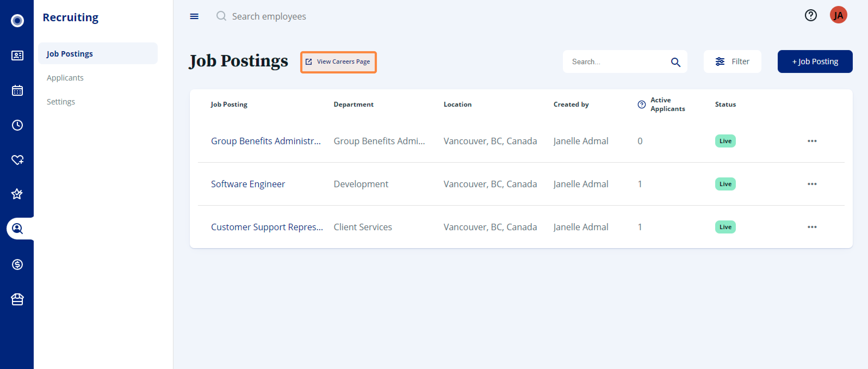Image resolution: width=868 pixels, height=369 pixels.
Task: Open more options for Customer Support Representative row
Action: (x=812, y=227)
